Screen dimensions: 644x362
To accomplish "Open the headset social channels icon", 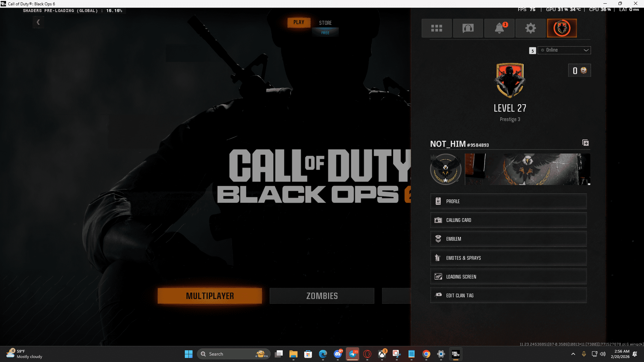I will tap(468, 28).
